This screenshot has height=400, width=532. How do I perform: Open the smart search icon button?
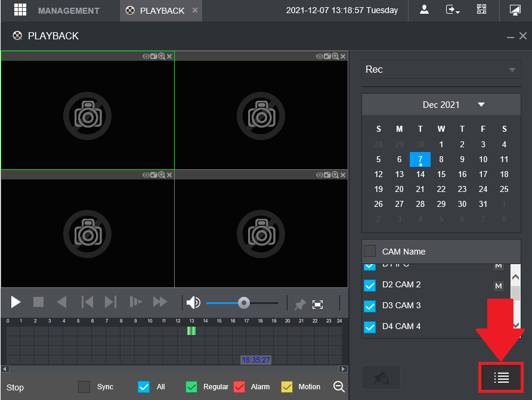coord(381,377)
